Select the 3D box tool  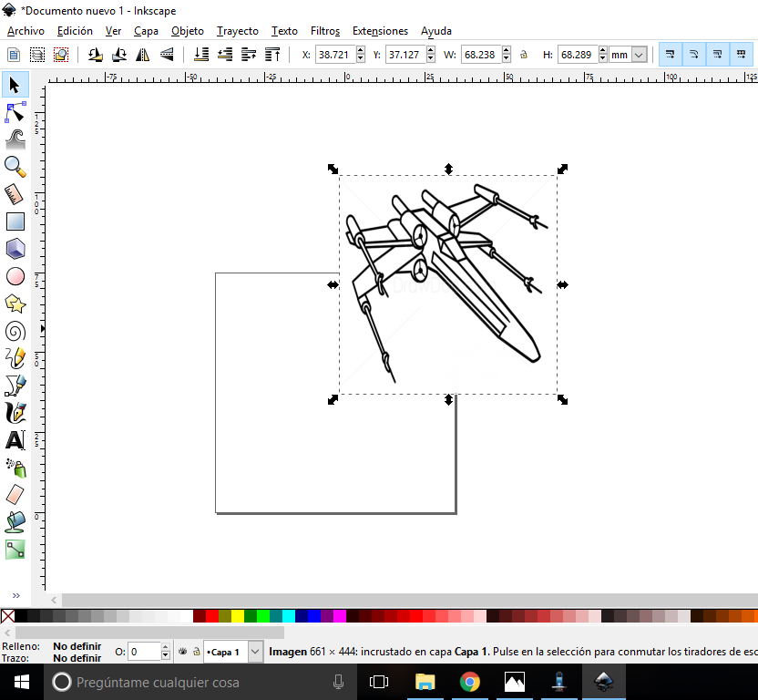(x=15, y=249)
